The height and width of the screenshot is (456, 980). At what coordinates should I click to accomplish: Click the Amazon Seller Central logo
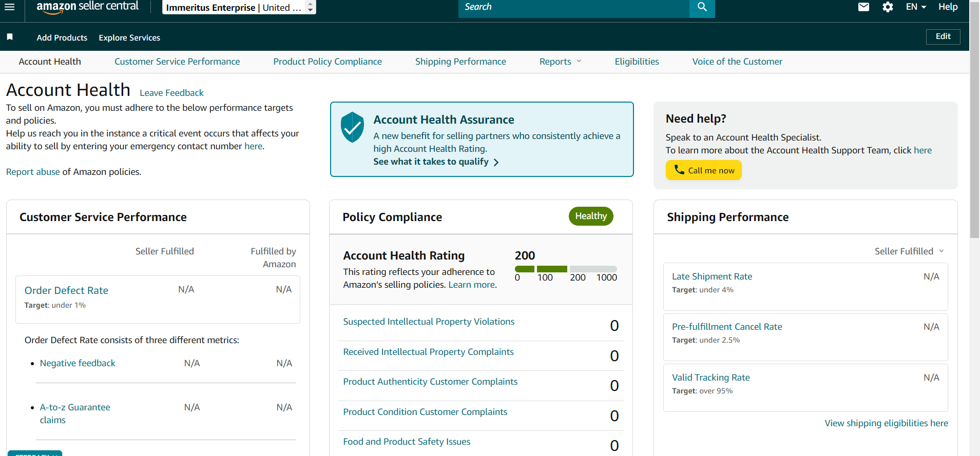pyautogui.click(x=87, y=7)
